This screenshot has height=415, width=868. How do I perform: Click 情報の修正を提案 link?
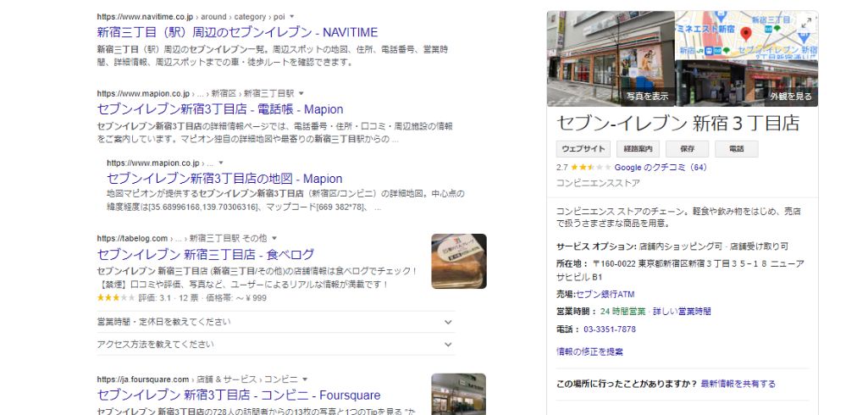pyautogui.click(x=589, y=351)
